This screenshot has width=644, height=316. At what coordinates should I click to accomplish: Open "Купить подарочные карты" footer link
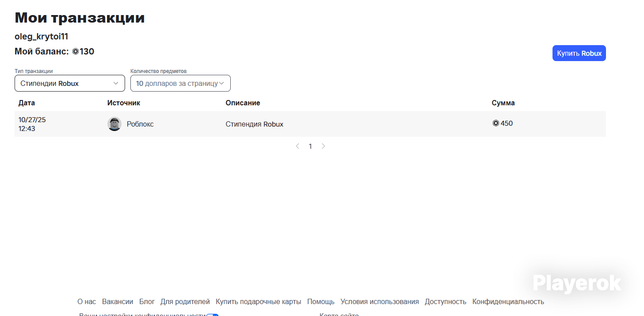pos(259,301)
